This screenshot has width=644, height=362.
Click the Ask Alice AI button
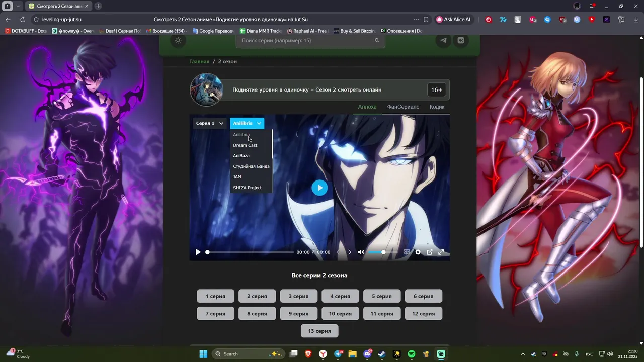(453, 19)
